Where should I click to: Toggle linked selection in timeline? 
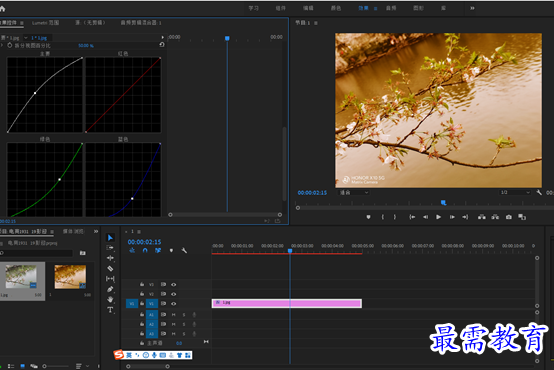click(158, 250)
